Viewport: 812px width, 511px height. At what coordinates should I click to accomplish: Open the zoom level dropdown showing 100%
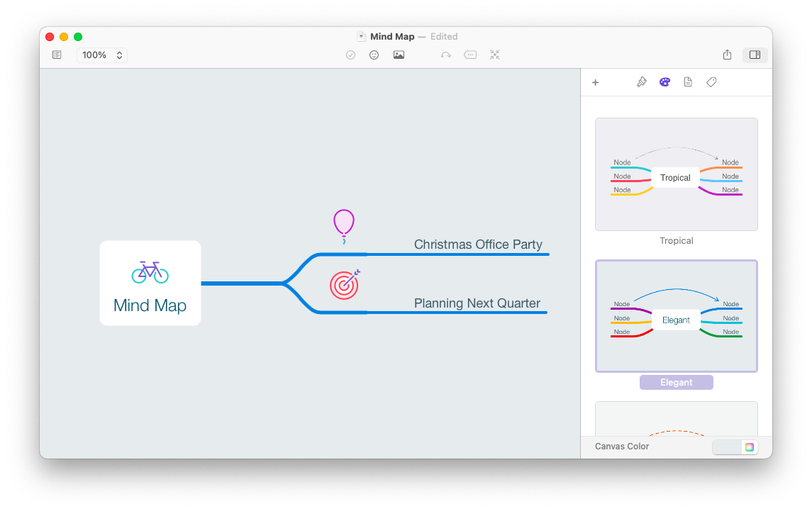pos(101,55)
